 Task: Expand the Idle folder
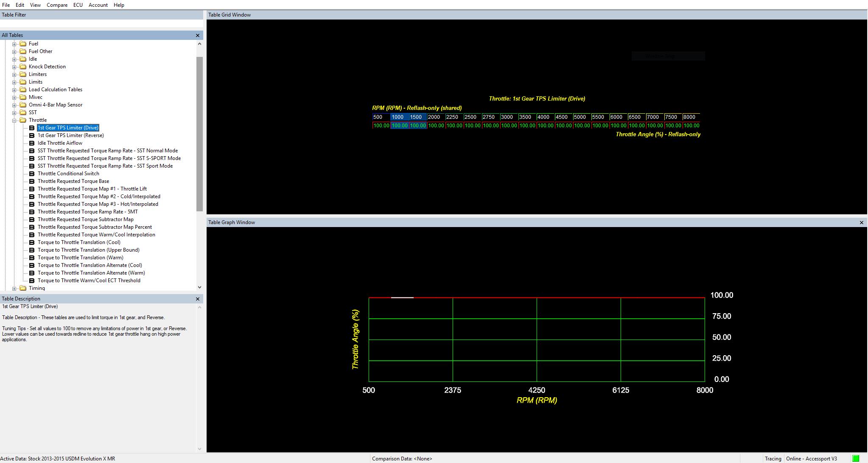pyautogui.click(x=14, y=59)
